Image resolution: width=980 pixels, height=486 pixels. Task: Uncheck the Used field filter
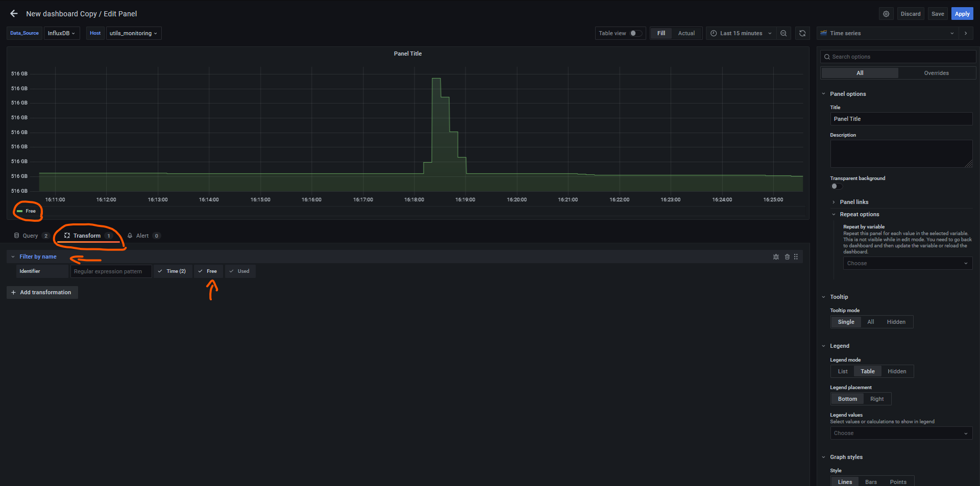click(x=240, y=271)
